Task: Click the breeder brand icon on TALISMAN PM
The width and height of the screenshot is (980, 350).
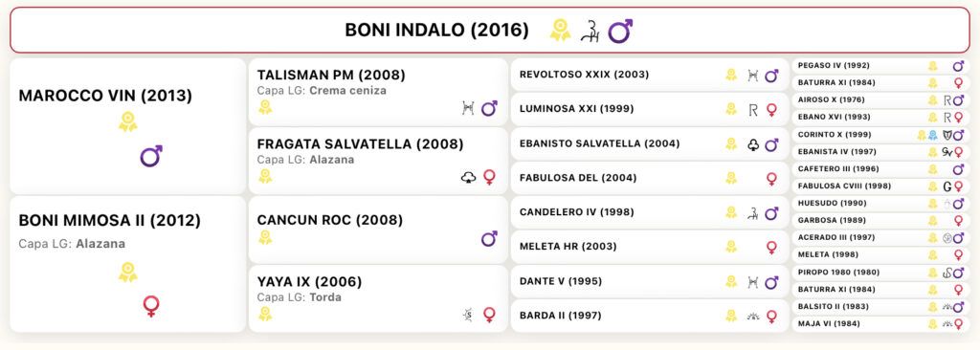Action: [x=467, y=109]
